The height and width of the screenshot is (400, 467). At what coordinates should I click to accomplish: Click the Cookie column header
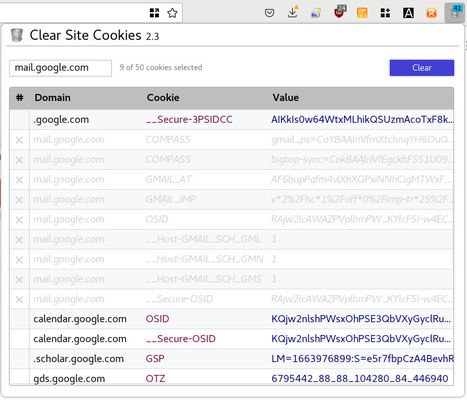[x=163, y=98]
